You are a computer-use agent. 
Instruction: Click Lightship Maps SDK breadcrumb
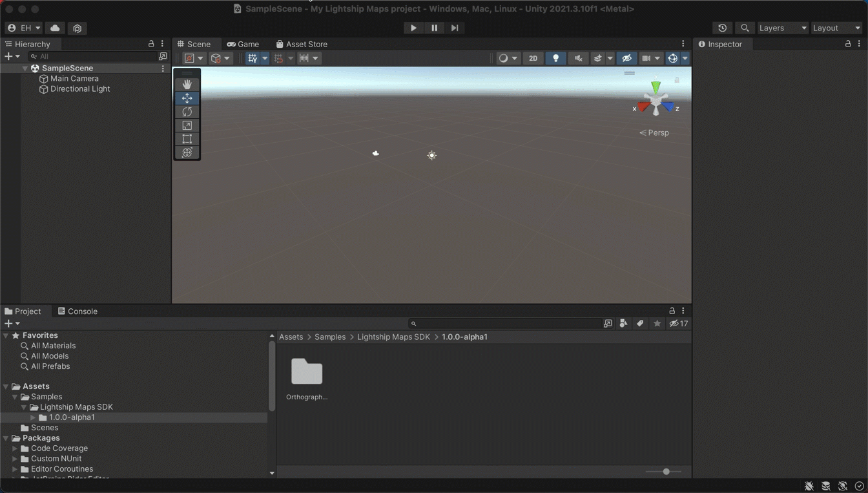[393, 337]
